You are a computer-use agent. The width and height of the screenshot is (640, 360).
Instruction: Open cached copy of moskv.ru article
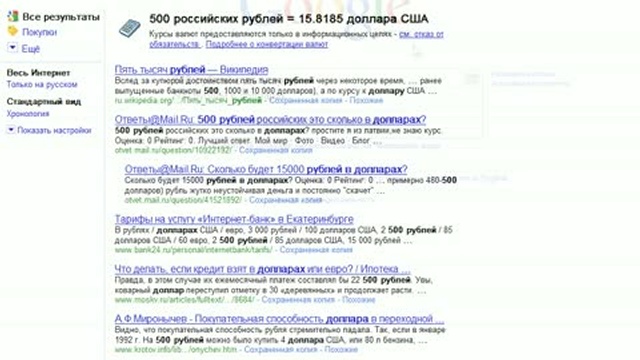point(298,300)
